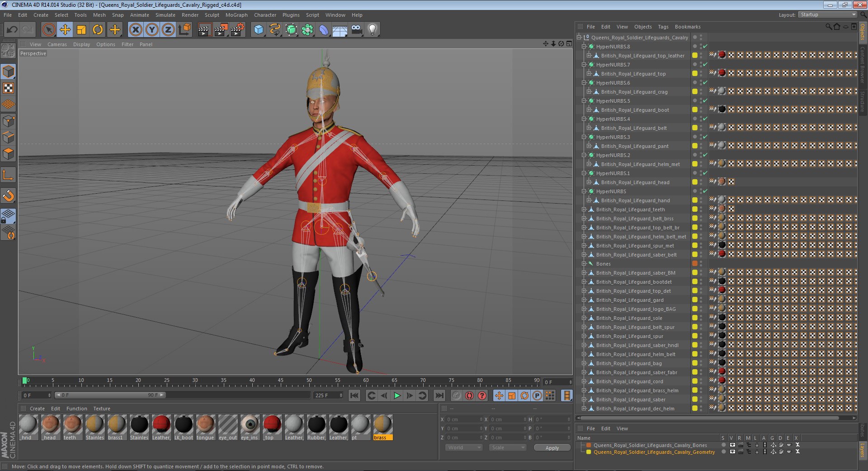Expand British_Royal_Lifeguard_teeth node
Viewport: 868px width, 471px height.
coord(584,209)
